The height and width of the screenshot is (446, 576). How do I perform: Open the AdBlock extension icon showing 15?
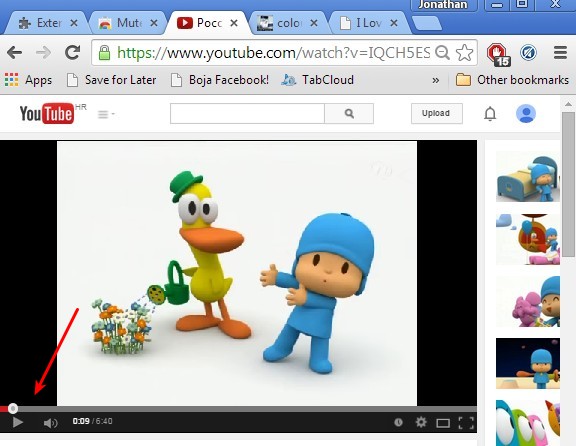click(x=498, y=54)
